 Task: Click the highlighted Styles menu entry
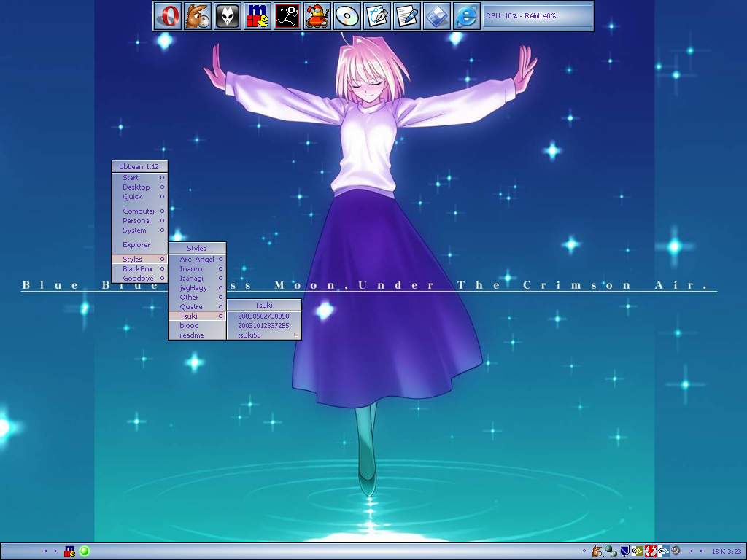click(x=139, y=259)
